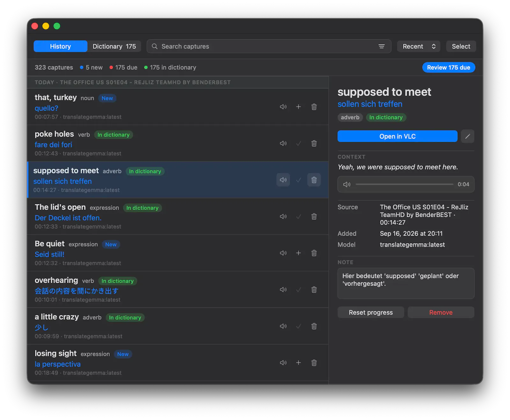Screen dimensions: 510x420
Task: Select the 'a little crazy' capture row
Action: (178, 326)
